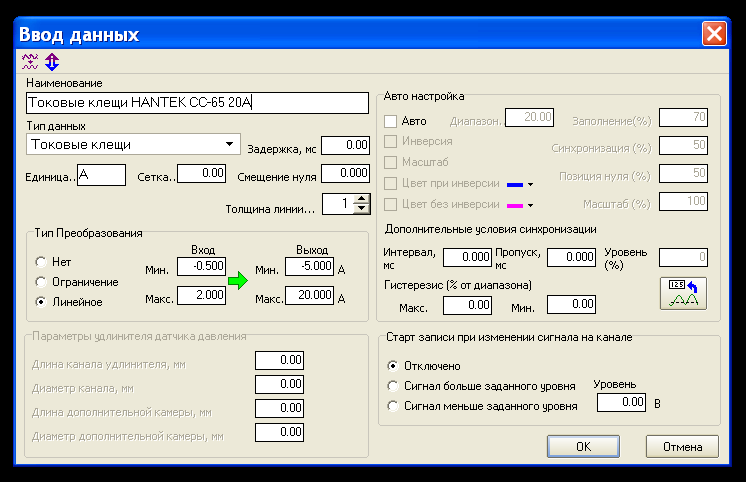Click the Ввод данных title bar text
The height and width of the screenshot is (482, 746).
[x=79, y=35]
